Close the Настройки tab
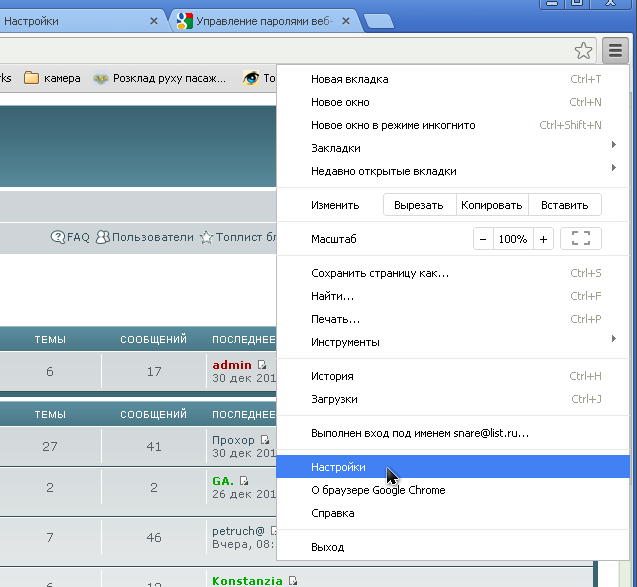Image resolution: width=637 pixels, height=587 pixels. pos(154,21)
